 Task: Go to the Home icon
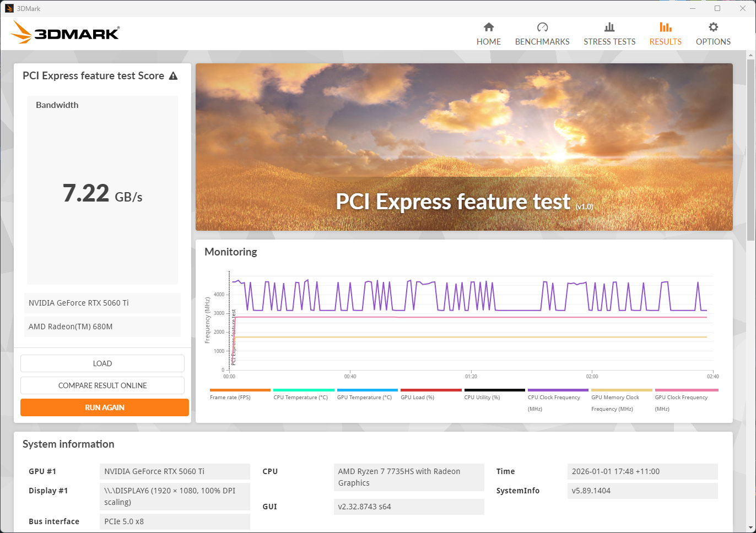[488, 28]
